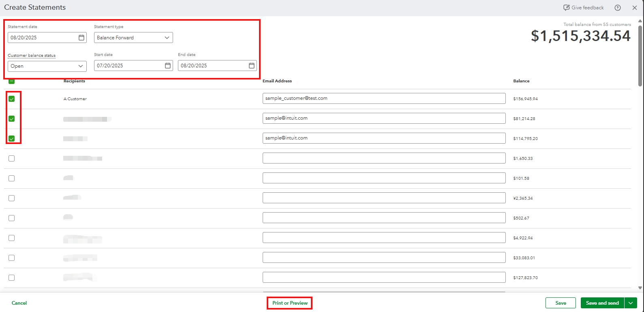Check the recipient with balance $101.58

coord(12,179)
